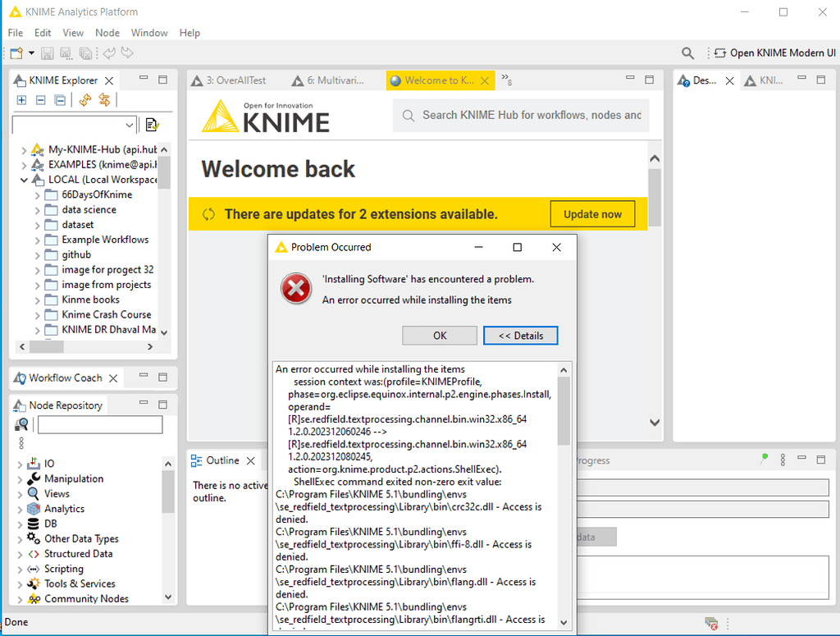The width and height of the screenshot is (840, 636).
Task: Expand all items in KNIME Explorer
Action: 20,98
